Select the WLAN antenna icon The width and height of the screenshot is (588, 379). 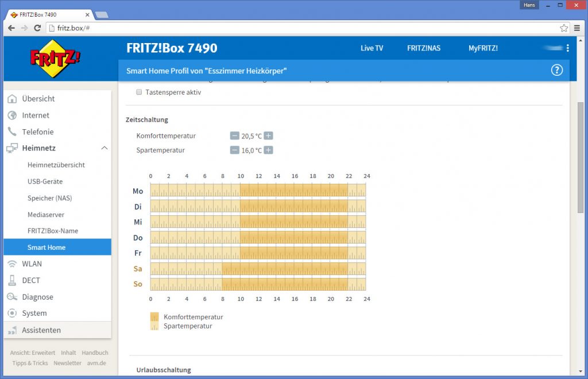[x=13, y=264]
